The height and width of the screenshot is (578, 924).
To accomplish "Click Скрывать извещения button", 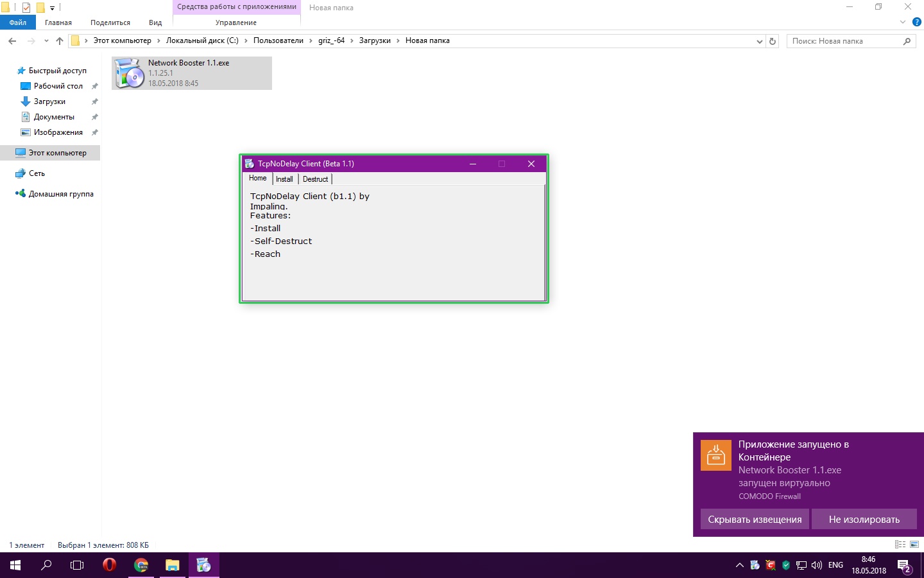I will coord(755,519).
